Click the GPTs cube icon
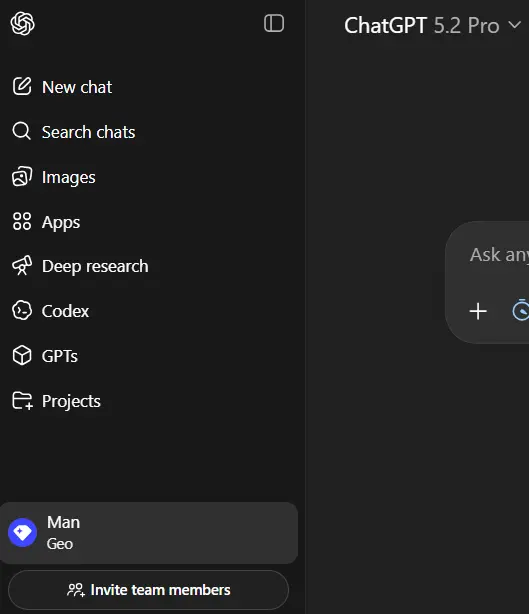This screenshot has height=614, width=529. [x=22, y=356]
